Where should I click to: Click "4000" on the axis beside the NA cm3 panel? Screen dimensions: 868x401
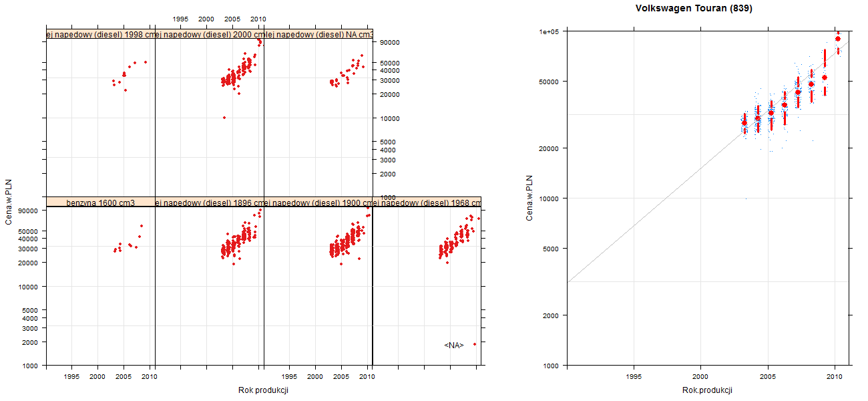387,150
